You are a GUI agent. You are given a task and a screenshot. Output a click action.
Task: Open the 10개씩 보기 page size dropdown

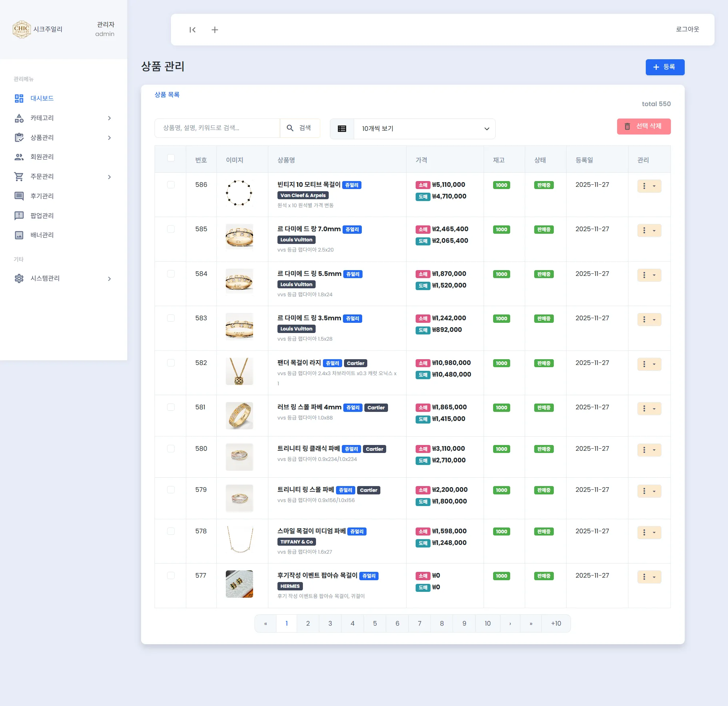[424, 128]
